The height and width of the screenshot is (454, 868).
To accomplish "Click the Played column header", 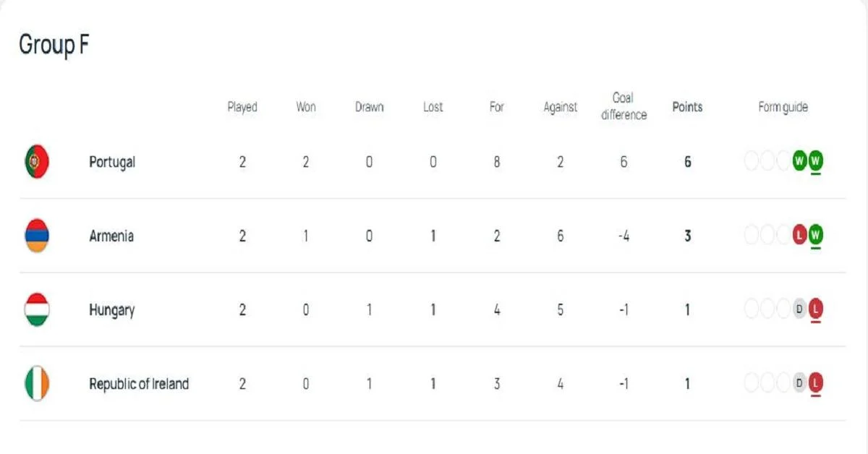I will coord(242,107).
